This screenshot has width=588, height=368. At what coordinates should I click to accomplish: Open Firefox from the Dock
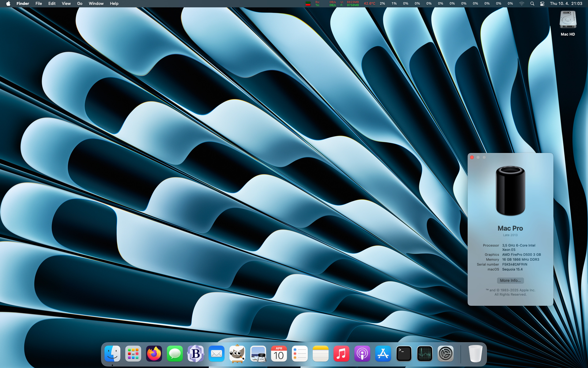pyautogui.click(x=154, y=354)
